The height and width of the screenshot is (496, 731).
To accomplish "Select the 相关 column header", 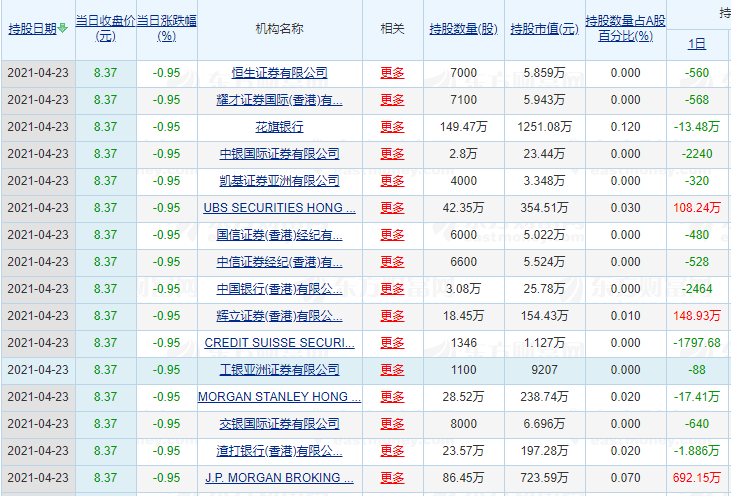I will (392, 29).
